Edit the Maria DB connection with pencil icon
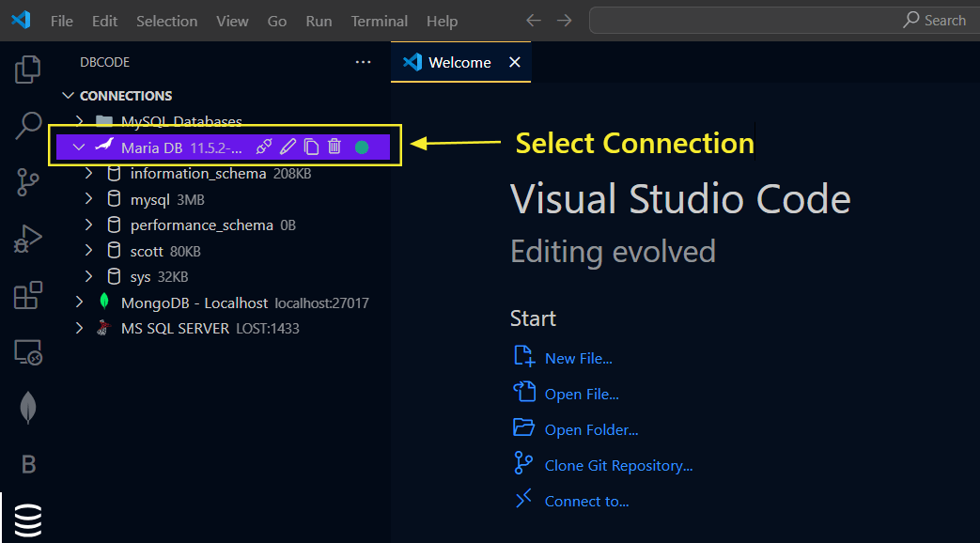The height and width of the screenshot is (543, 980). 288,147
